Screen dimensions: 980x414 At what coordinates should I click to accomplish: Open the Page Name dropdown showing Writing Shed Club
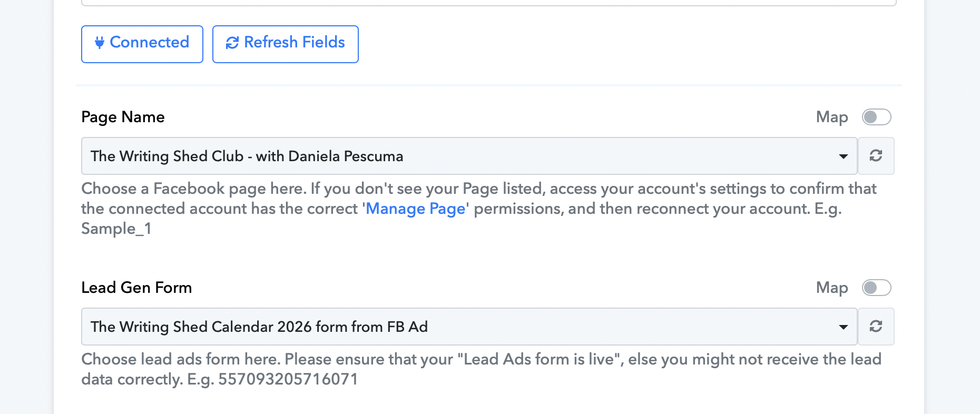pos(464,156)
